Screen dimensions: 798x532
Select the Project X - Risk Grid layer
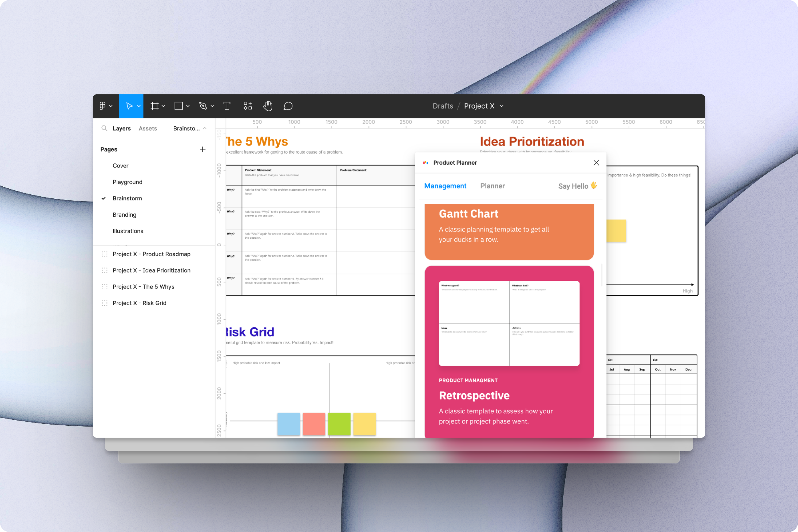pyautogui.click(x=140, y=303)
